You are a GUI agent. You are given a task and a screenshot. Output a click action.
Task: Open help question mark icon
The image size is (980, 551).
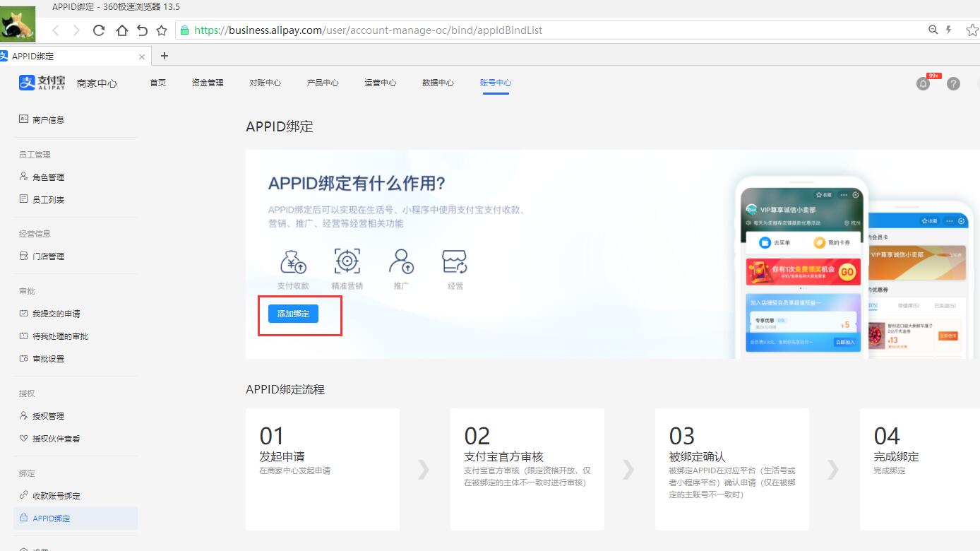point(953,83)
